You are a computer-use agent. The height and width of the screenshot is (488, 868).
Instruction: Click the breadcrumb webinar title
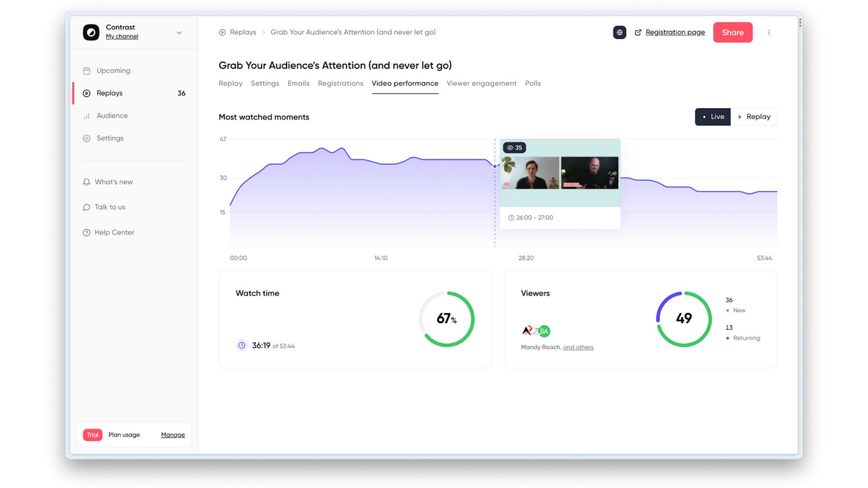click(x=353, y=33)
